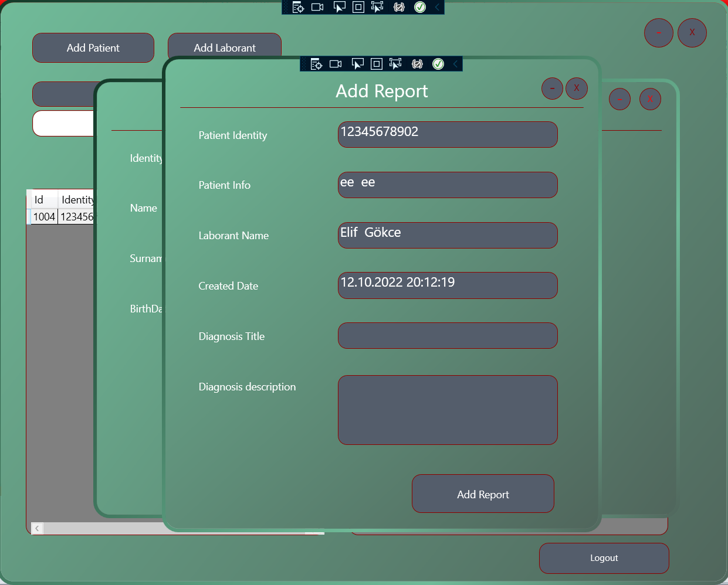
Task: Click green checkmark in Add Report debug toolbar
Action: point(438,64)
